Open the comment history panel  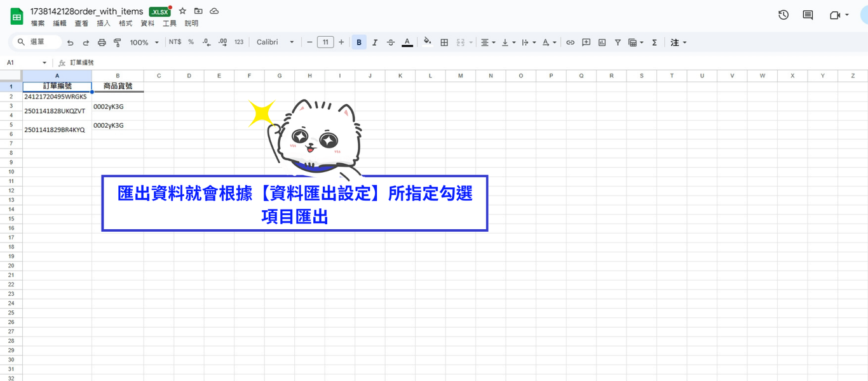pos(808,15)
